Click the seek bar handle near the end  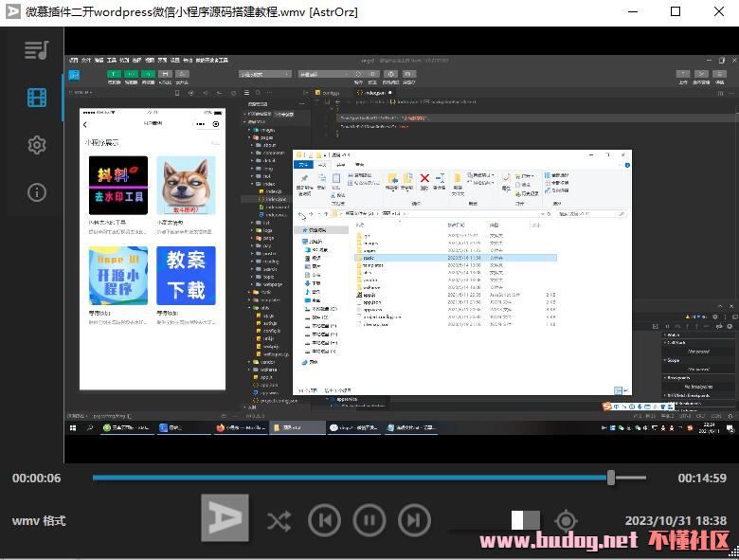(611, 478)
